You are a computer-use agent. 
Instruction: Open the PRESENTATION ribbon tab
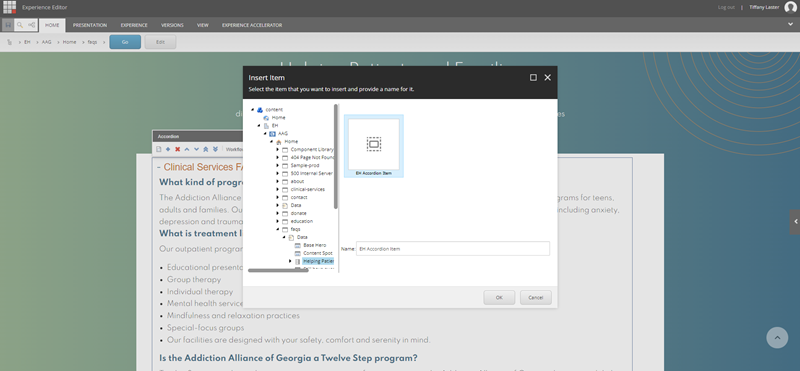pyautogui.click(x=90, y=25)
